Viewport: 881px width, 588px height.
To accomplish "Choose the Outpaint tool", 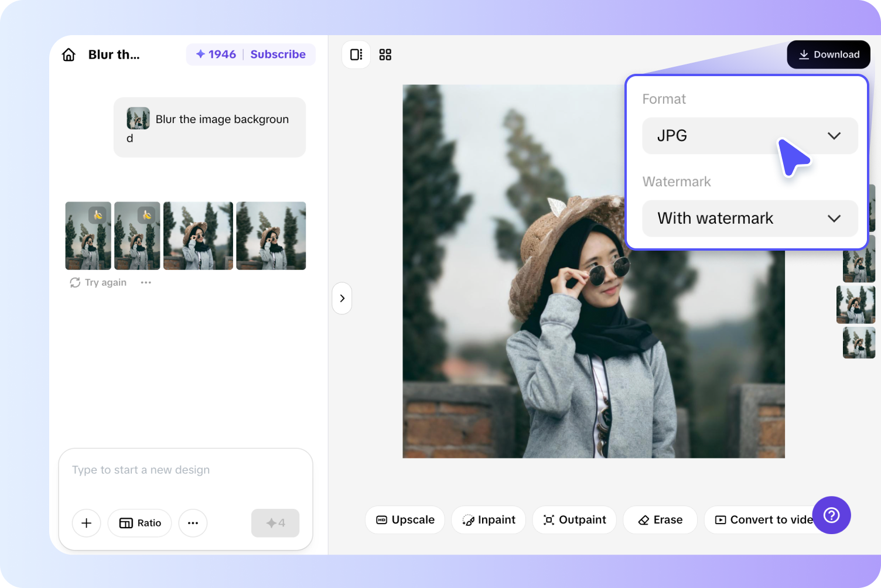I will tap(574, 519).
